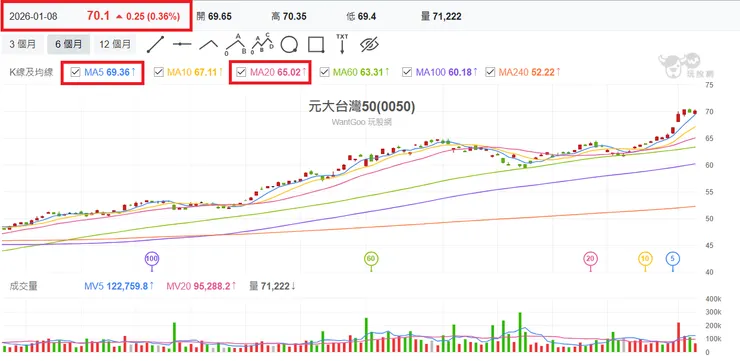
Task: Click the chart title 元大台灣50(0050)
Action: pyautogui.click(x=362, y=107)
